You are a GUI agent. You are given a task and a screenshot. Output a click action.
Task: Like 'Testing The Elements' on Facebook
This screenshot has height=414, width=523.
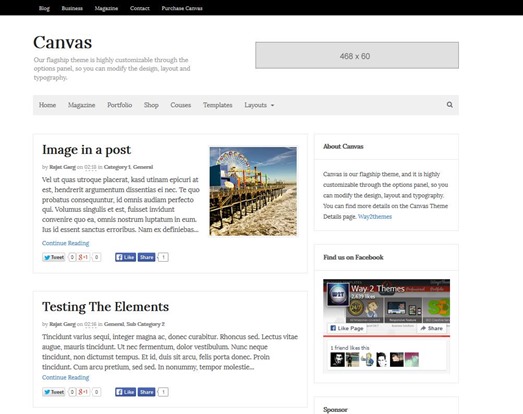(125, 392)
